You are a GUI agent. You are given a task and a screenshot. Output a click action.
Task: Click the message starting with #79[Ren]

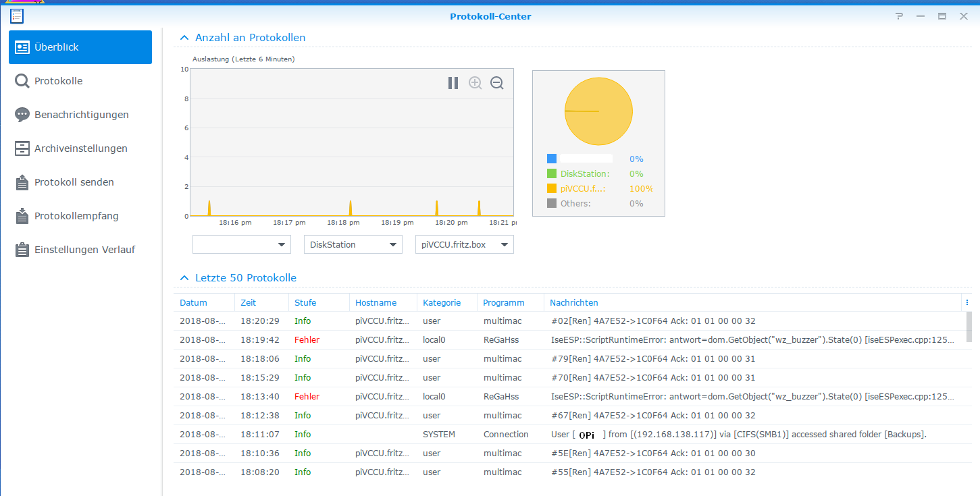point(653,359)
